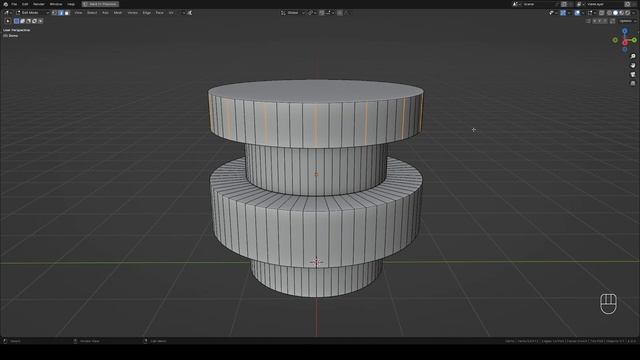
Task: Click blue Z axis on navigation gizmo
Action: pos(625,31)
